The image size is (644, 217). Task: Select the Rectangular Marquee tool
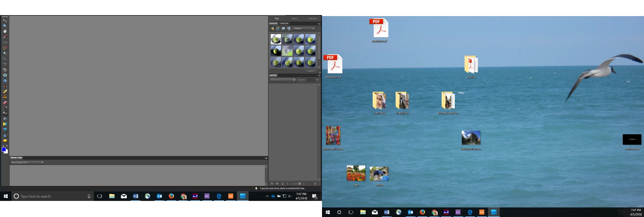tap(5, 43)
